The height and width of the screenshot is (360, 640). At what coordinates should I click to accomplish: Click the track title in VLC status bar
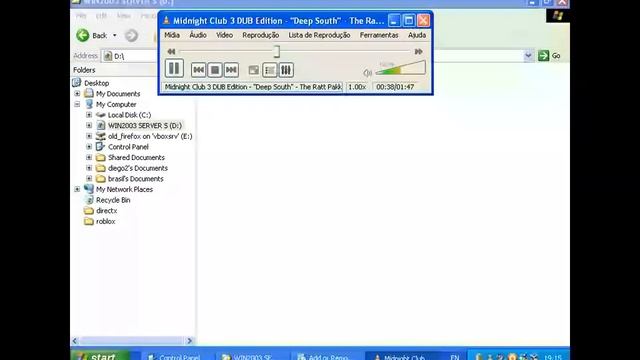(253, 87)
